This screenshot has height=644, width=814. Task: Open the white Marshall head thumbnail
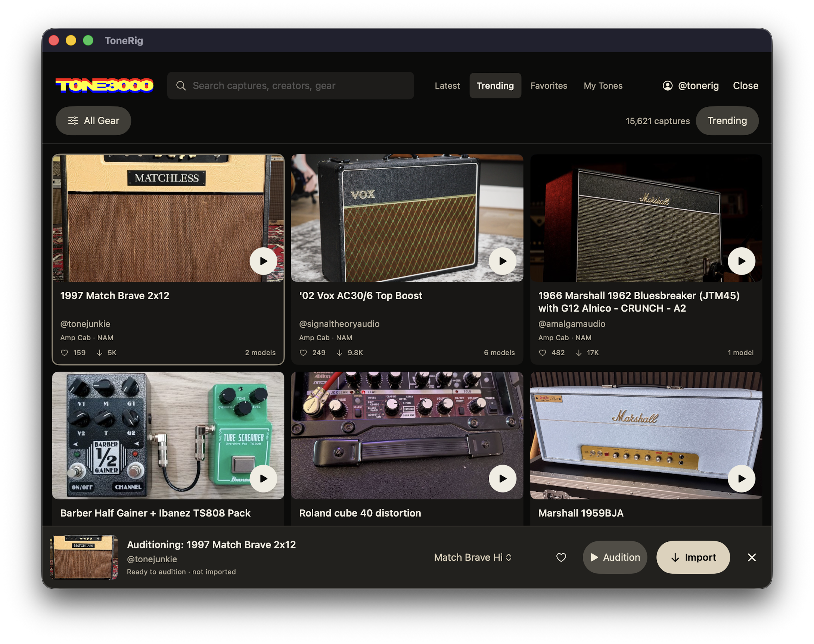point(646,435)
